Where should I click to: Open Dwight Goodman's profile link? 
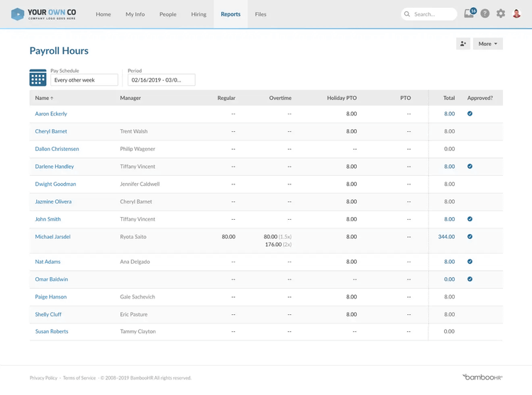(55, 184)
